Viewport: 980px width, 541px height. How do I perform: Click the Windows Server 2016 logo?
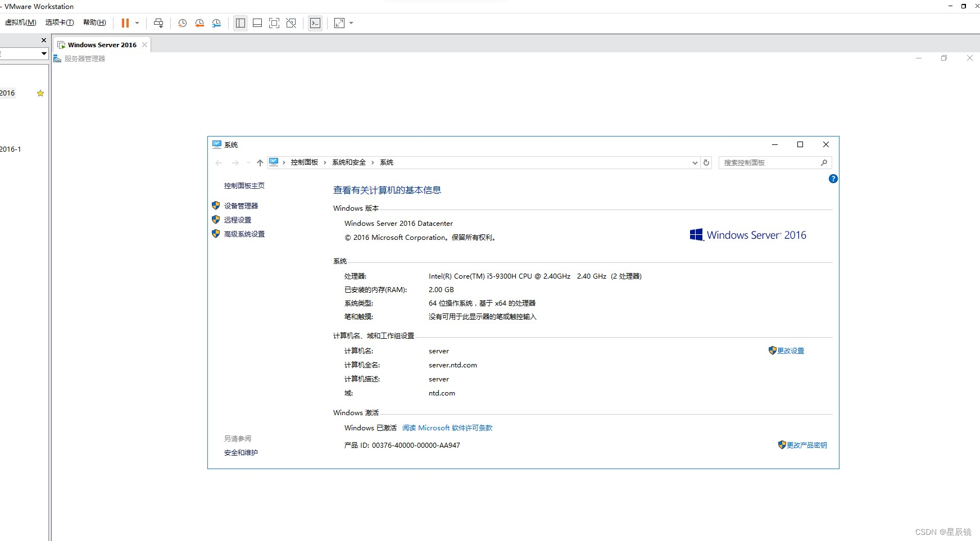[748, 235]
